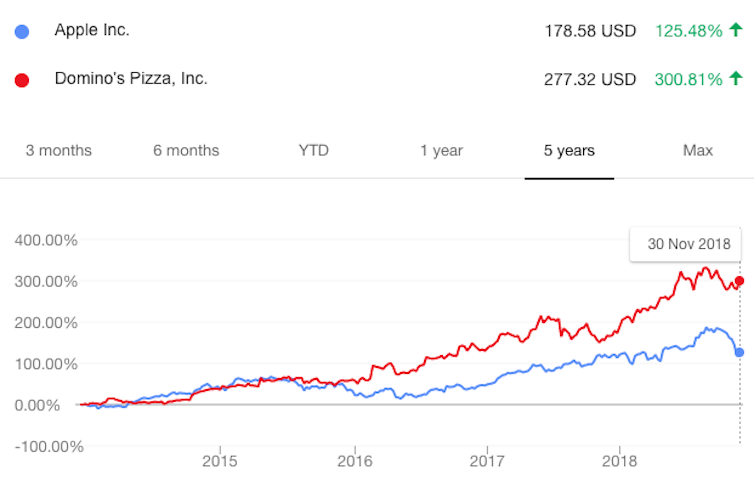Viewport: 754px width, 492px height.
Task: Click the Apple Inc. company name
Action: [x=92, y=30]
